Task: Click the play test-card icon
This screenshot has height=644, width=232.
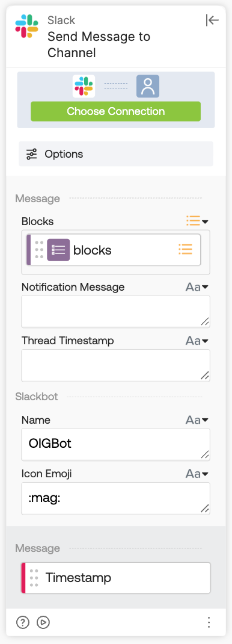Action: 43,623
